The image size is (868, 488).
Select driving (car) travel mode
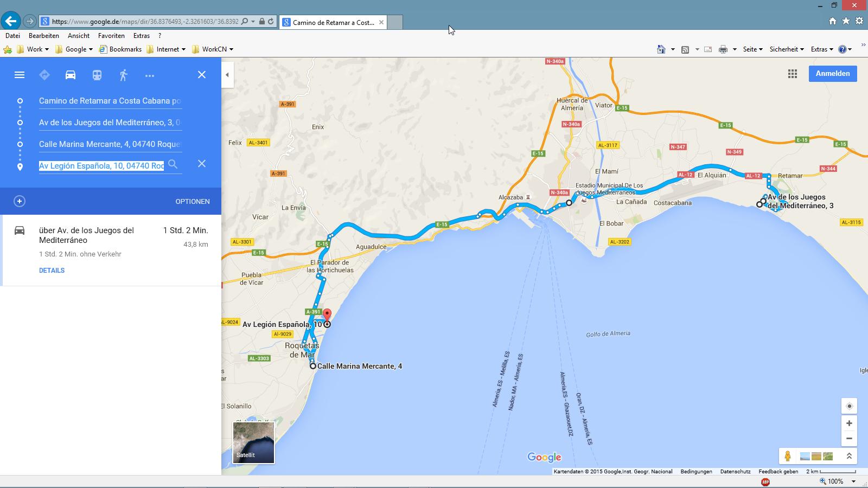71,75
